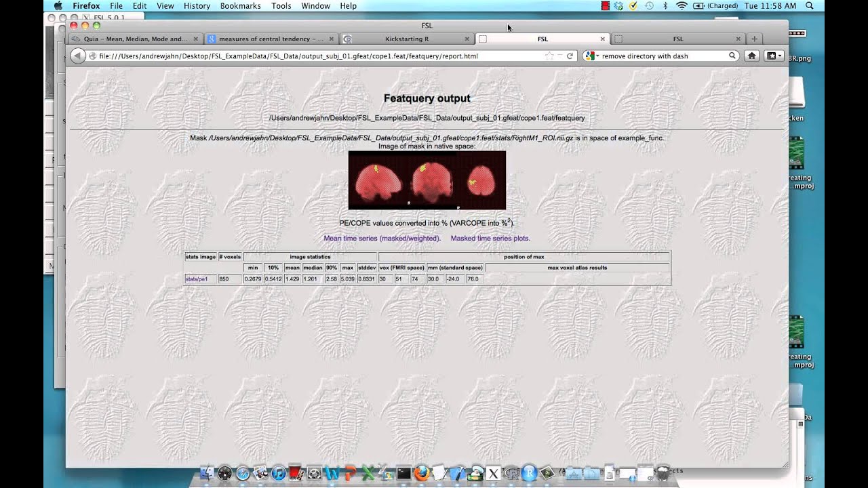Click the mask image thumbnail of the brain

tap(427, 180)
